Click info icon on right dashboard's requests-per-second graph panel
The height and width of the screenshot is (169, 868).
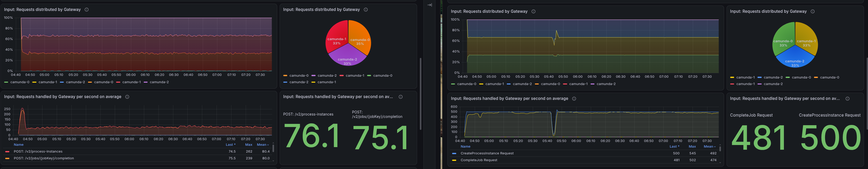(574, 99)
